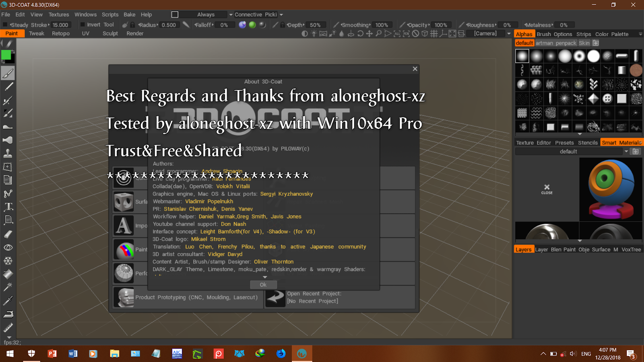Screen dimensions: 644x362
Task: Click the fullscreen frame icon in view toolbar
Action: pos(452,34)
